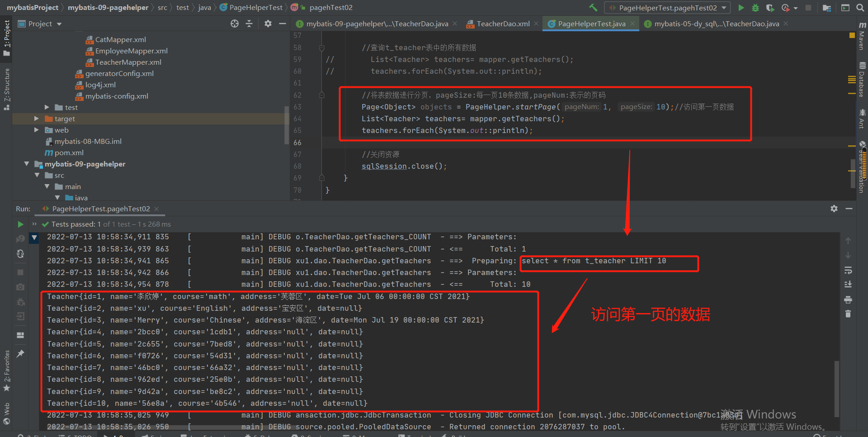
Task: Run PageHelperTest.pagehTest02 from the top toolbar
Action: click(x=741, y=8)
